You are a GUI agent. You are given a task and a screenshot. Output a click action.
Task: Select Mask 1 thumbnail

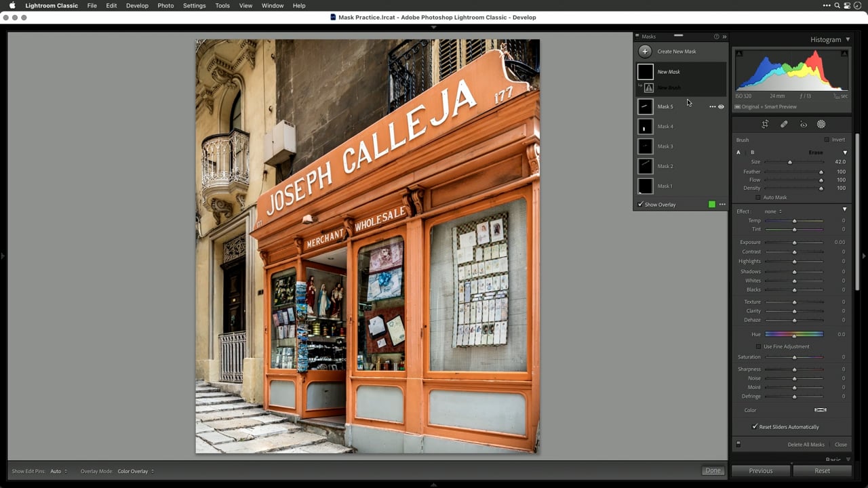(646, 186)
